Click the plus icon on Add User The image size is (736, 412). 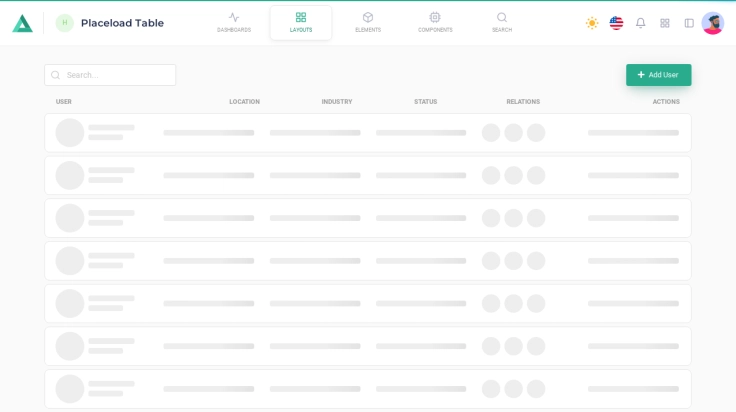(x=641, y=75)
